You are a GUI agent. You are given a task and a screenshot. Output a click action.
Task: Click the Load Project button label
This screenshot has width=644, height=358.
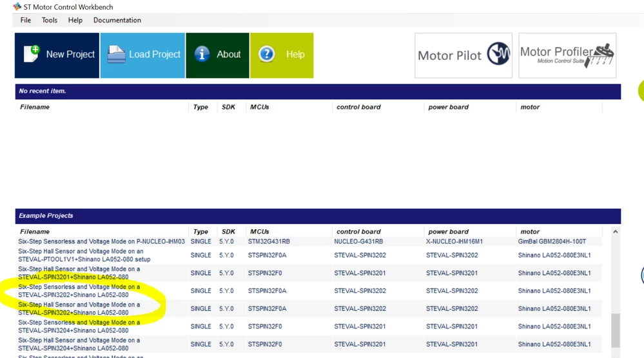tap(155, 54)
